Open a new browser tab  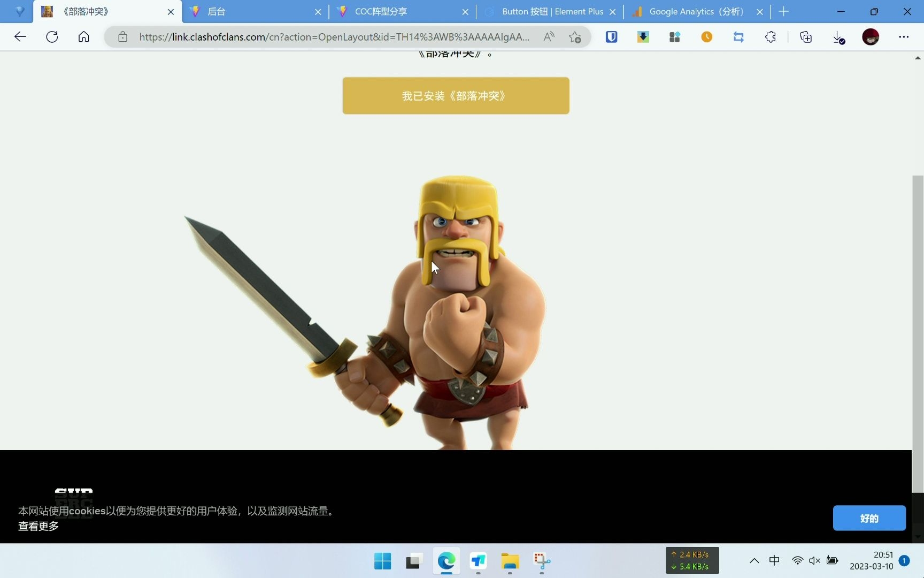tap(783, 11)
